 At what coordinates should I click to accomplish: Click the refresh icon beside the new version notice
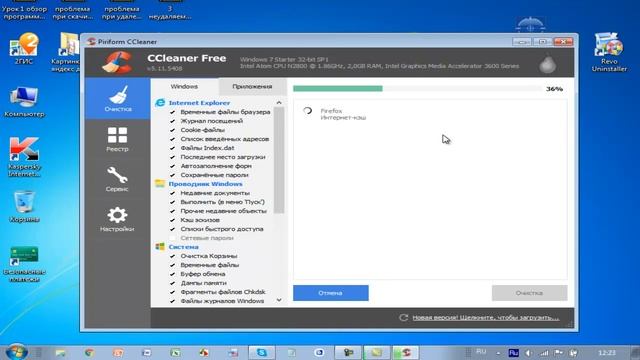[403, 317]
